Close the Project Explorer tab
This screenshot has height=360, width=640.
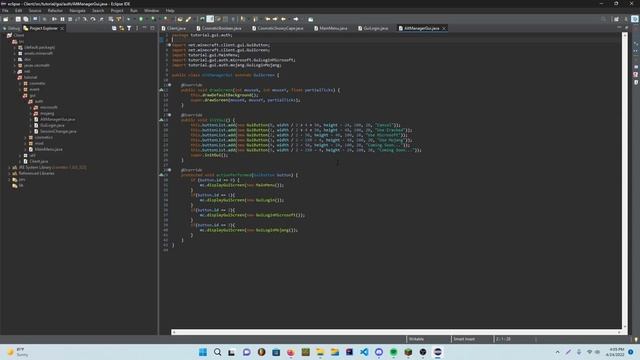click(62, 29)
